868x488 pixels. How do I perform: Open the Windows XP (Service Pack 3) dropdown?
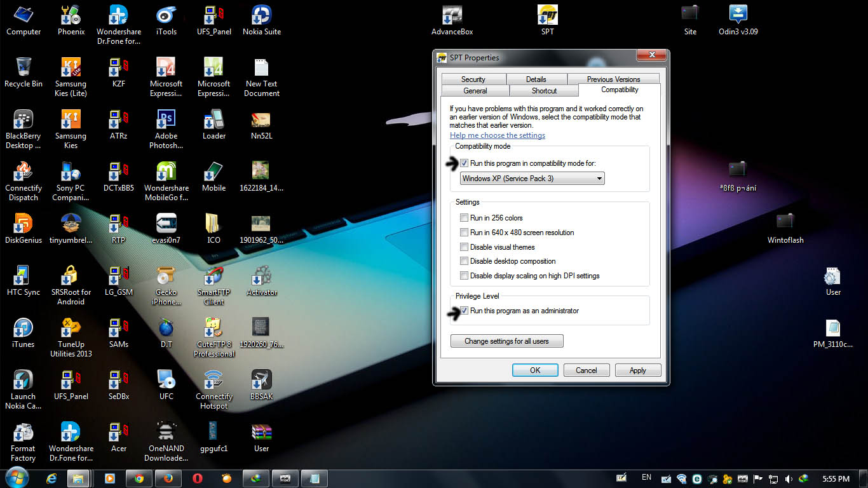532,179
